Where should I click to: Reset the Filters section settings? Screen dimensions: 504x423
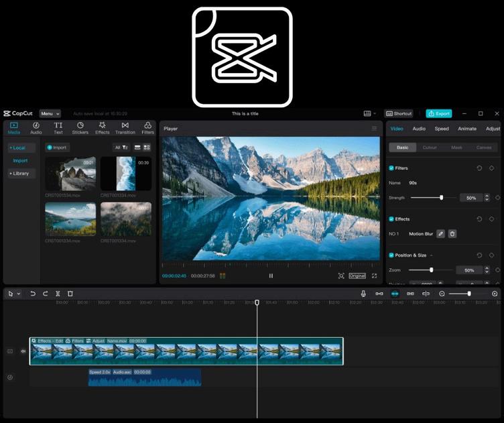pyautogui.click(x=479, y=168)
